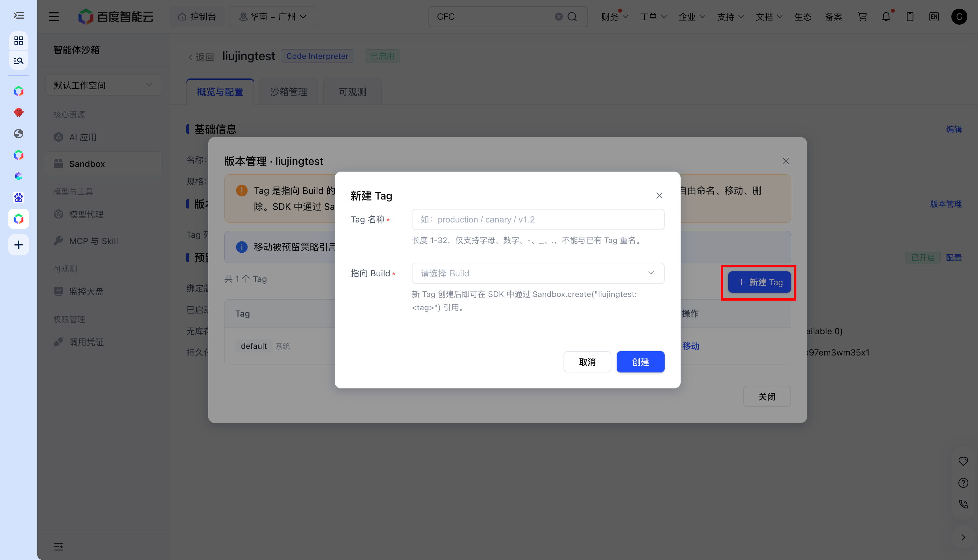Expand the 默认工作空间 workspace dropdown
The width and height of the screenshot is (978, 560).
coord(103,85)
